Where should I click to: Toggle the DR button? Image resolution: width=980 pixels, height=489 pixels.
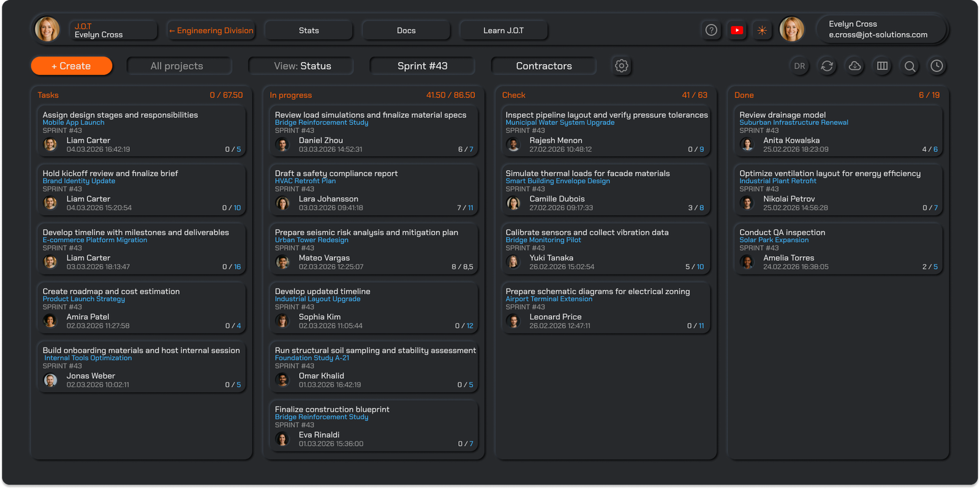pos(799,66)
